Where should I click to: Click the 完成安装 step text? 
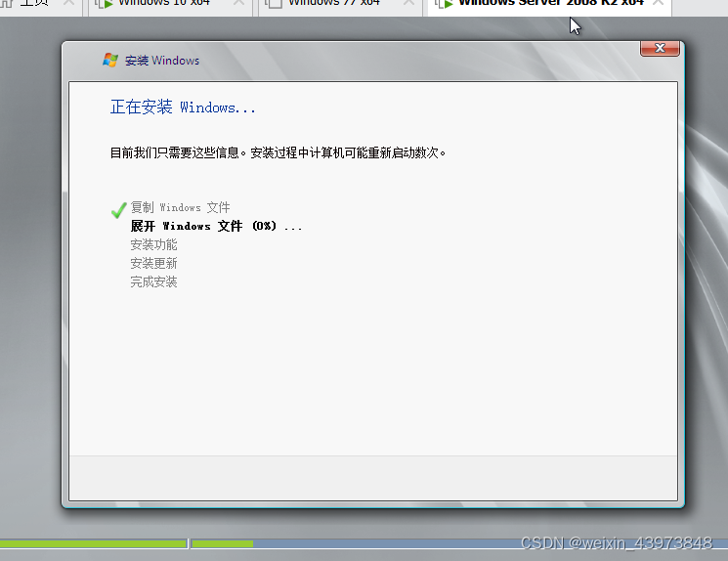pyautogui.click(x=153, y=281)
